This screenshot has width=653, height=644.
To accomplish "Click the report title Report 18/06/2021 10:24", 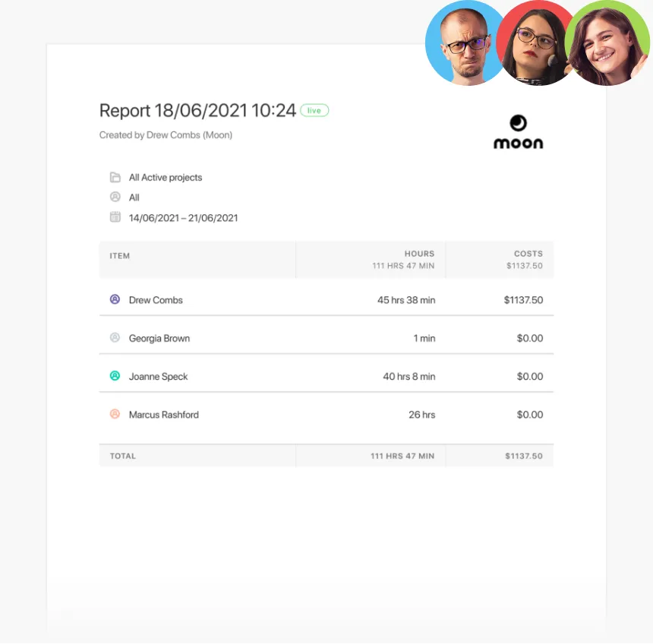I will (197, 111).
